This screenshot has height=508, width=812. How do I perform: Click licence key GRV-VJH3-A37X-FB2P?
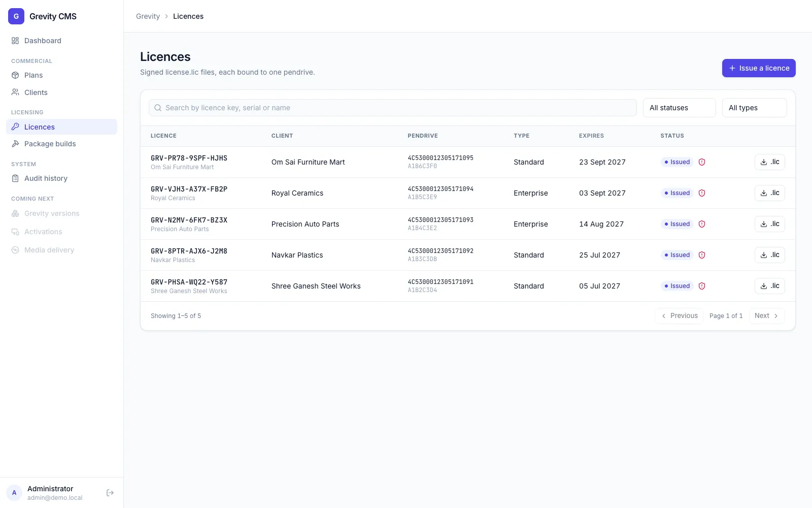pos(189,189)
